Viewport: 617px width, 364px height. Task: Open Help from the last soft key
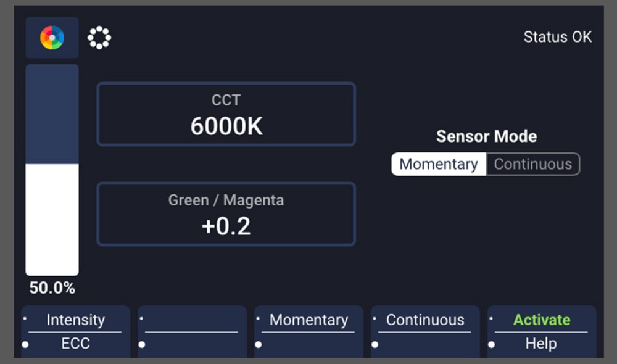pyautogui.click(x=541, y=344)
